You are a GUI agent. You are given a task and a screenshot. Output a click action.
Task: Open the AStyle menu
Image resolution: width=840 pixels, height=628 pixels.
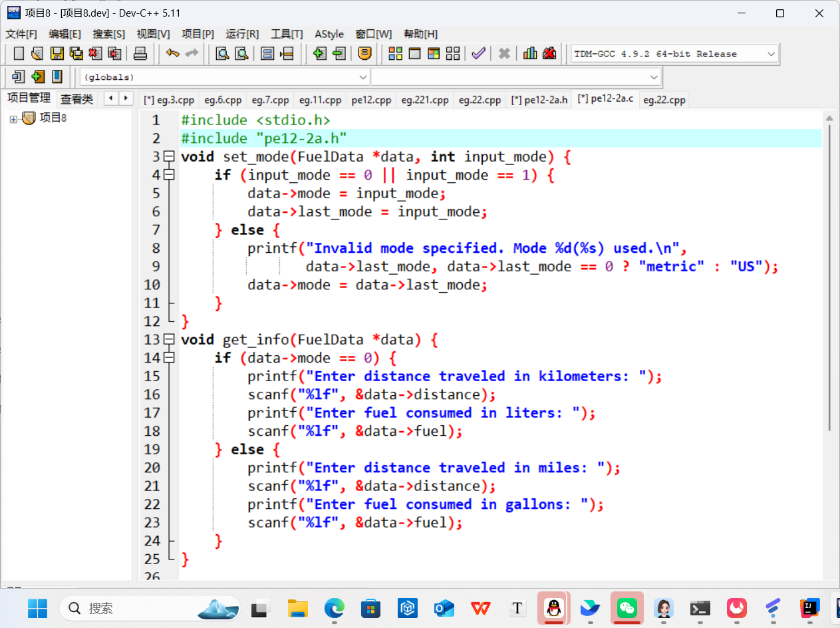coord(329,34)
